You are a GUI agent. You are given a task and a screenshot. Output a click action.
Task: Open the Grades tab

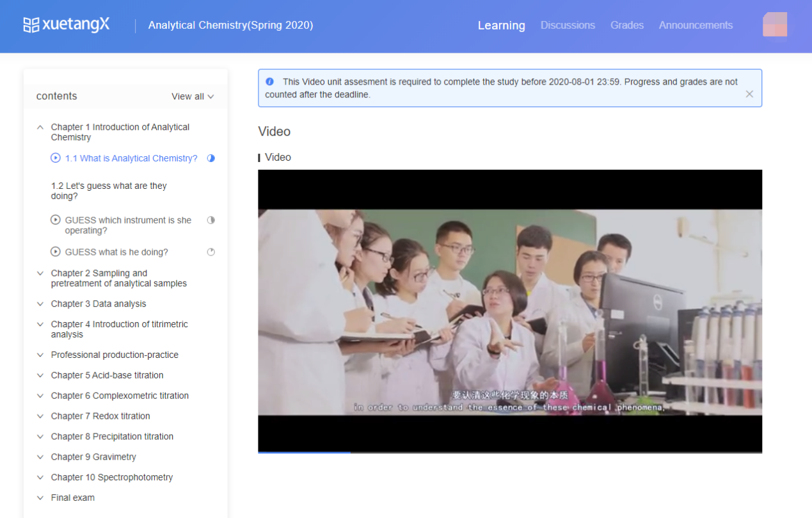(626, 25)
